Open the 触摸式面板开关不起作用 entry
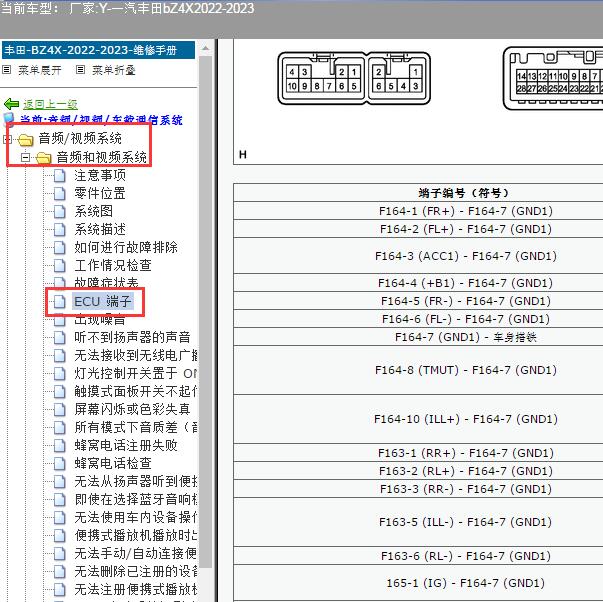Viewport: 603px width, 602px height. 136,392
